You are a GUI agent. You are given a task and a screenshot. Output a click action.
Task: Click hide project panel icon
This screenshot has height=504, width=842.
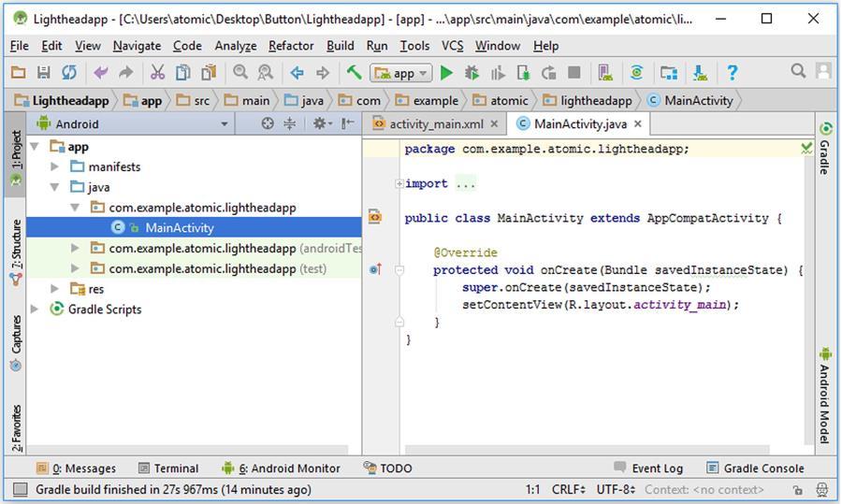348,124
